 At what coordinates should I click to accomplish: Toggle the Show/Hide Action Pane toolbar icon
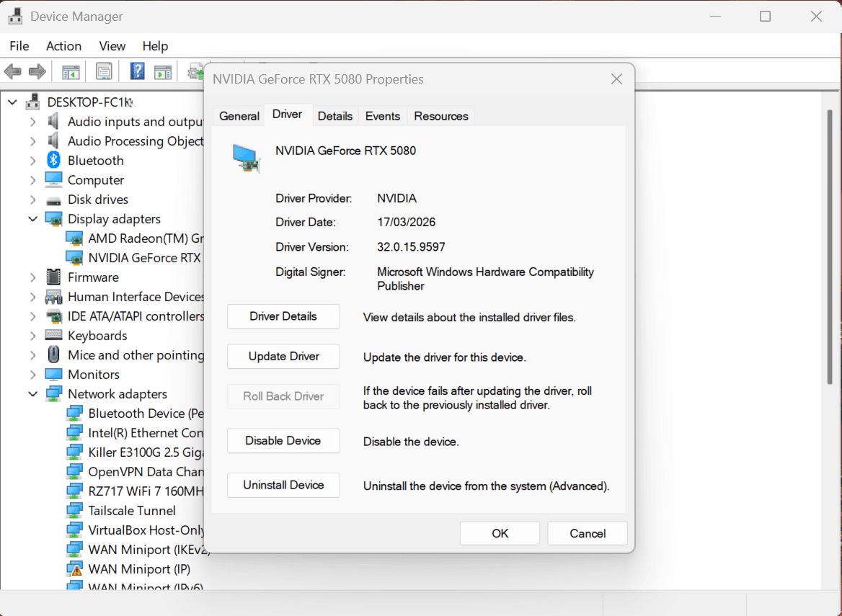163,71
